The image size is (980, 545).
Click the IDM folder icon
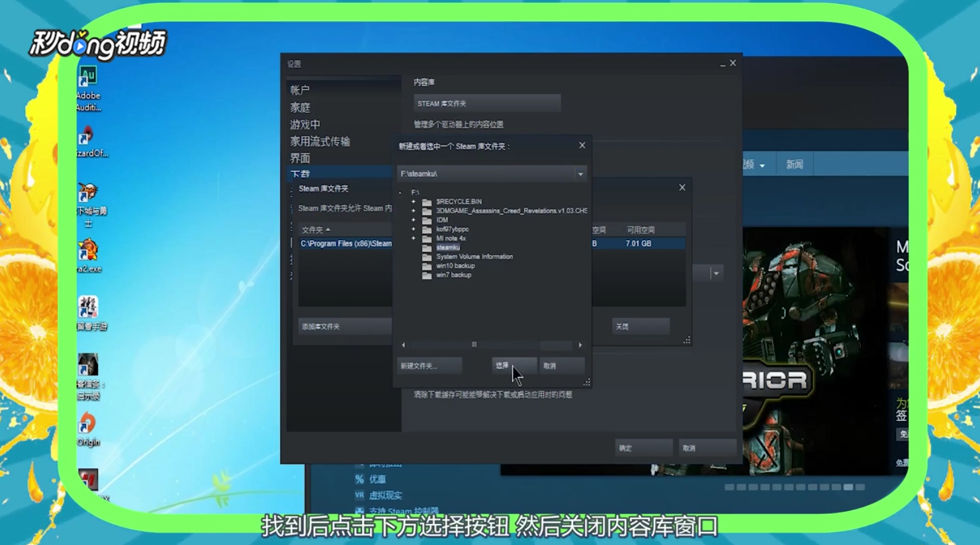[x=427, y=220]
